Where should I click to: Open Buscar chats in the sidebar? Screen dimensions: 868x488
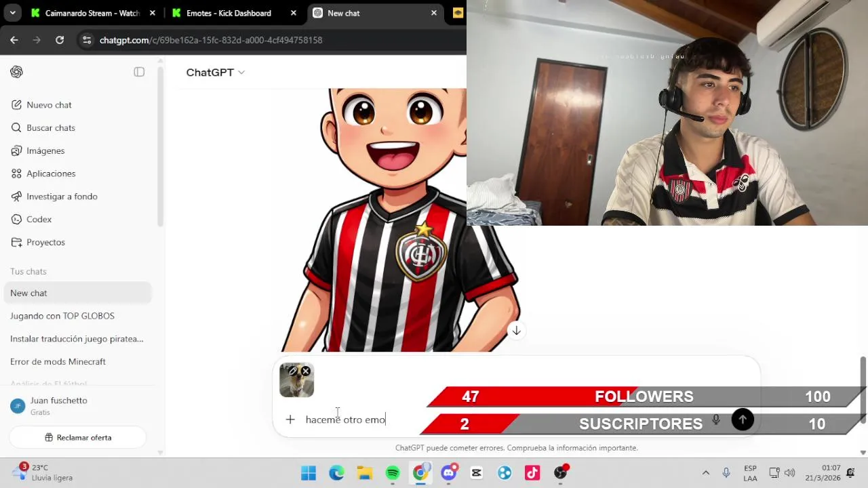(78, 128)
